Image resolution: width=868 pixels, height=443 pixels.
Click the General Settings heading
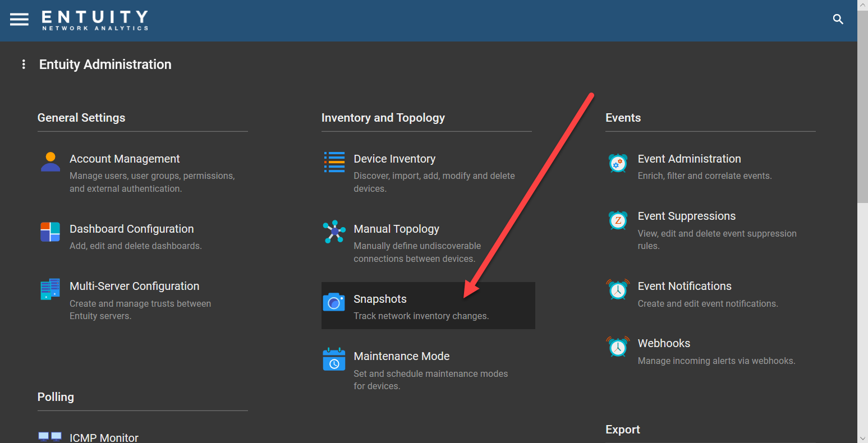81,118
